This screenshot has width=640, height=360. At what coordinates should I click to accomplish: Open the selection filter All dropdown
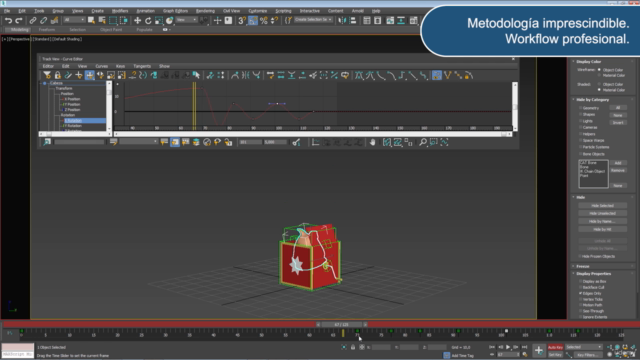[x=74, y=20]
